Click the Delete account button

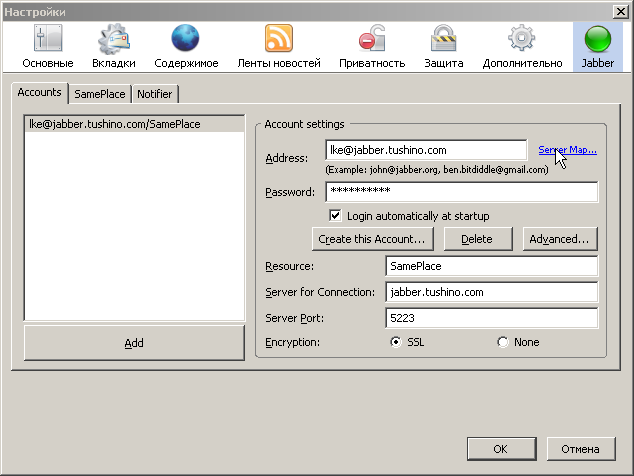[478, 239]
